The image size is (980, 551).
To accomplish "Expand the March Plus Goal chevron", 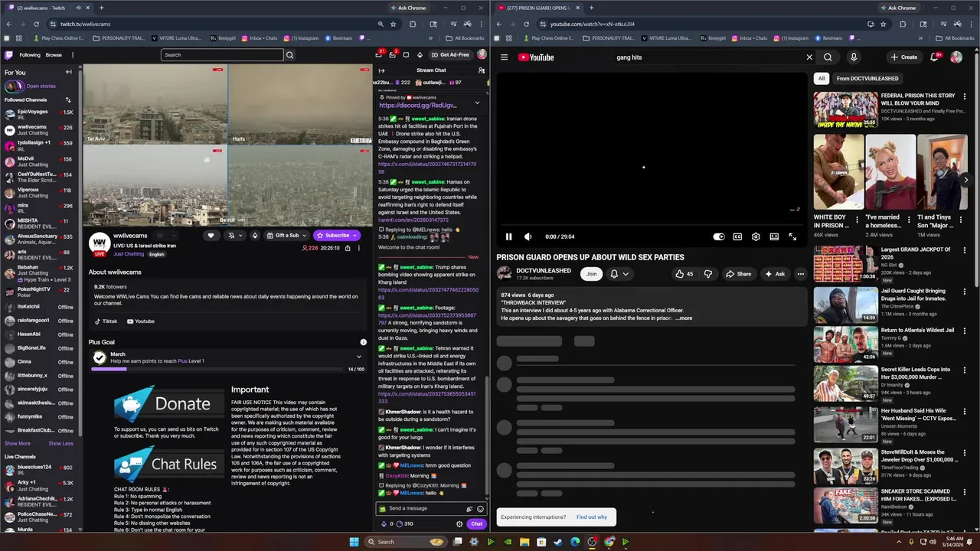I will click(x=358, y=357).
